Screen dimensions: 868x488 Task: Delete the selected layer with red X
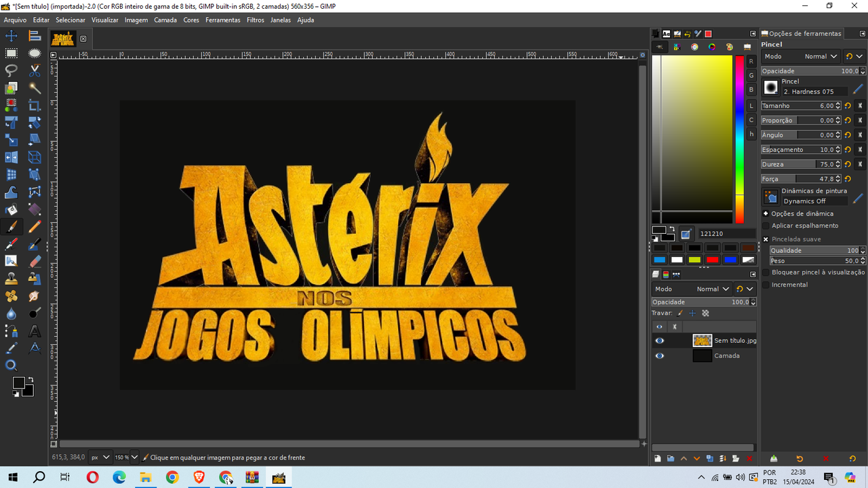pyautogui.click(x=749, y=459)
